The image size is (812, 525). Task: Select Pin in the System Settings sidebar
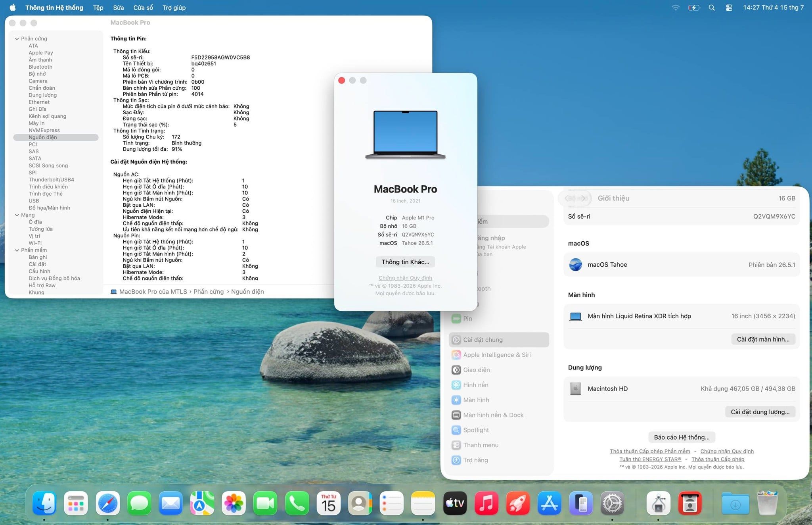pos(499,318)
